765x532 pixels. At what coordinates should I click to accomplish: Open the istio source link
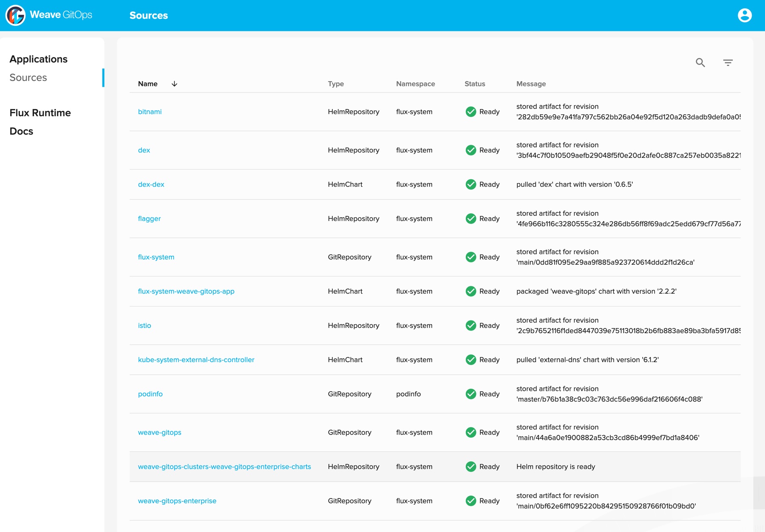[144, 325]
